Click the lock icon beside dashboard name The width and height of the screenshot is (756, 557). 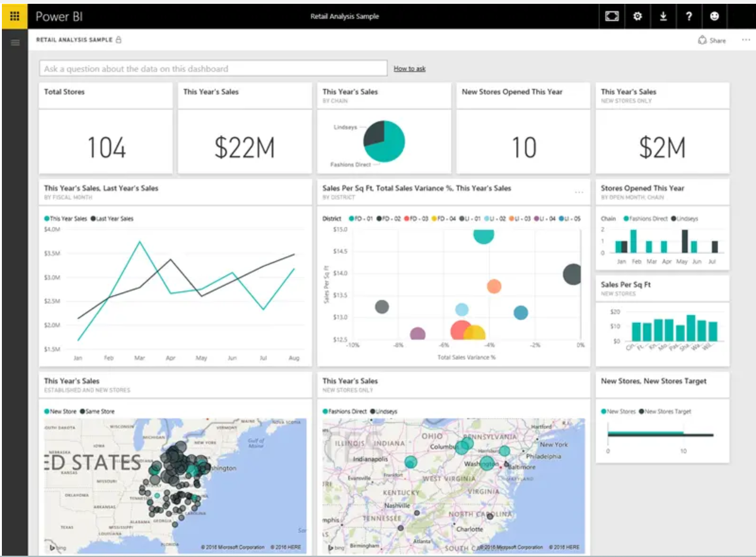click(119, 40)
